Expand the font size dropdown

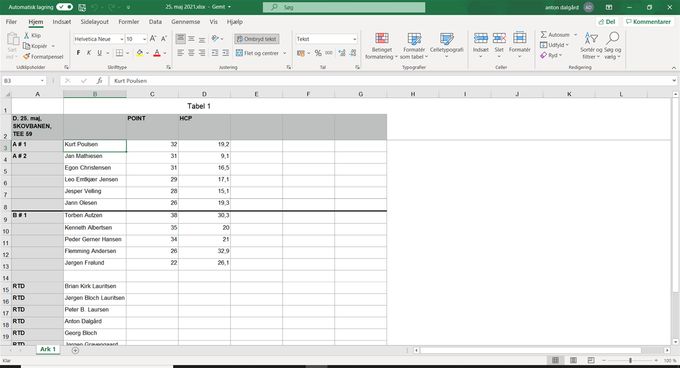click(144, 39)
